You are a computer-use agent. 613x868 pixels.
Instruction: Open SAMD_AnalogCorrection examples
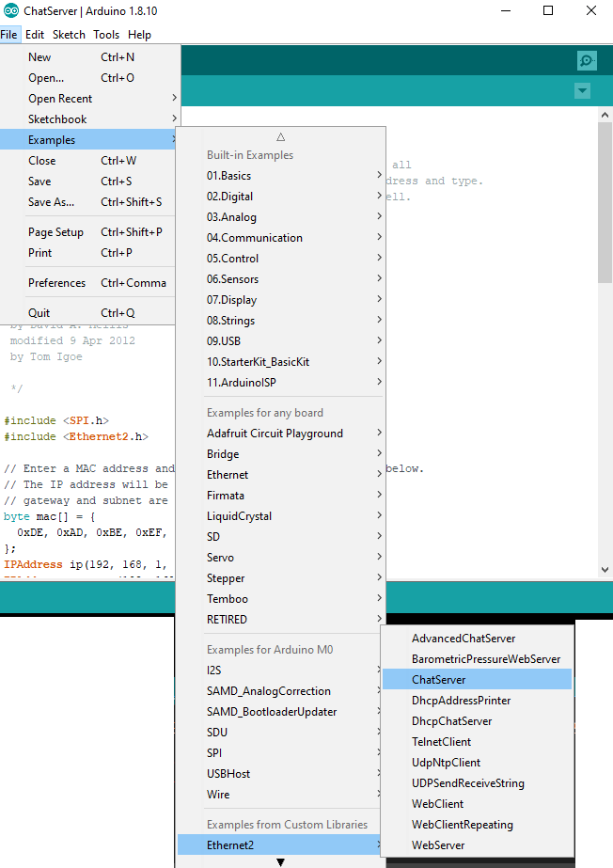coord(280,691)
